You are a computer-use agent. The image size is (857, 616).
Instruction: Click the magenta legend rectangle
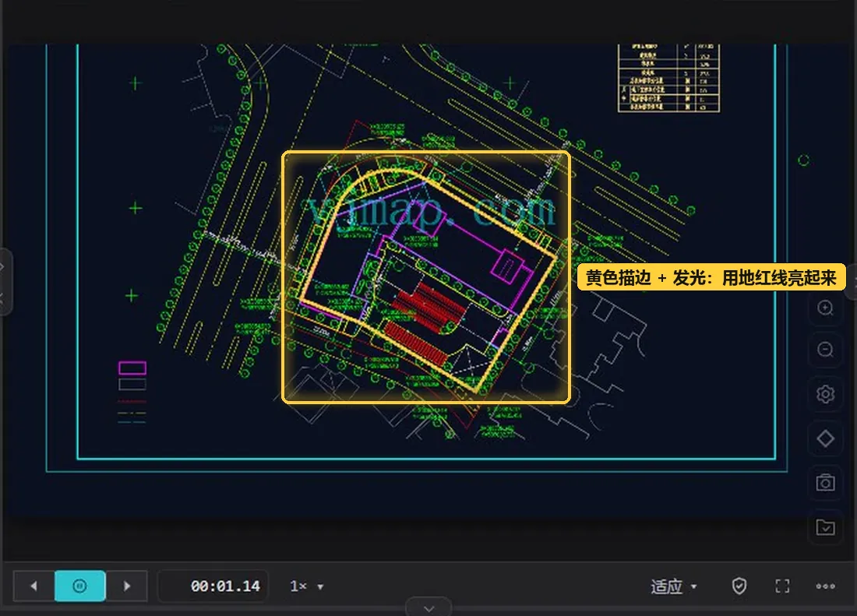[x=132, y=368]
